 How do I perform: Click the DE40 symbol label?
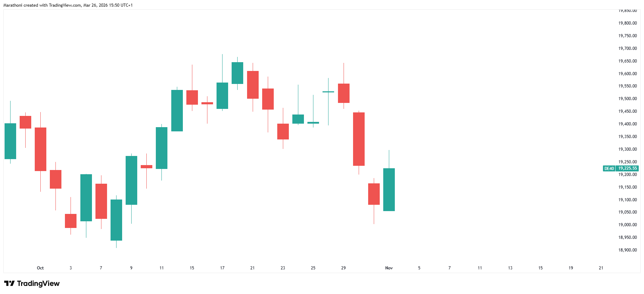(x=609, y=169)
